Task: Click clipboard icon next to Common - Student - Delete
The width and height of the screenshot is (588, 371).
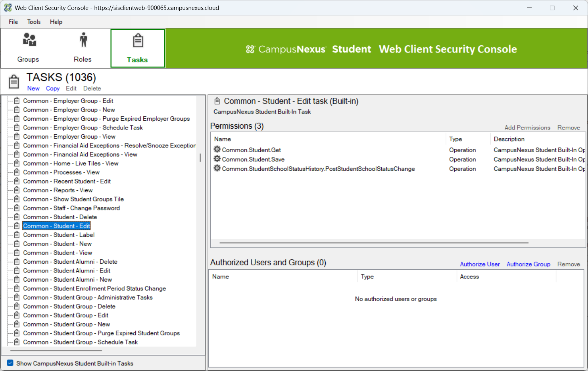Action: click(17, 217)
